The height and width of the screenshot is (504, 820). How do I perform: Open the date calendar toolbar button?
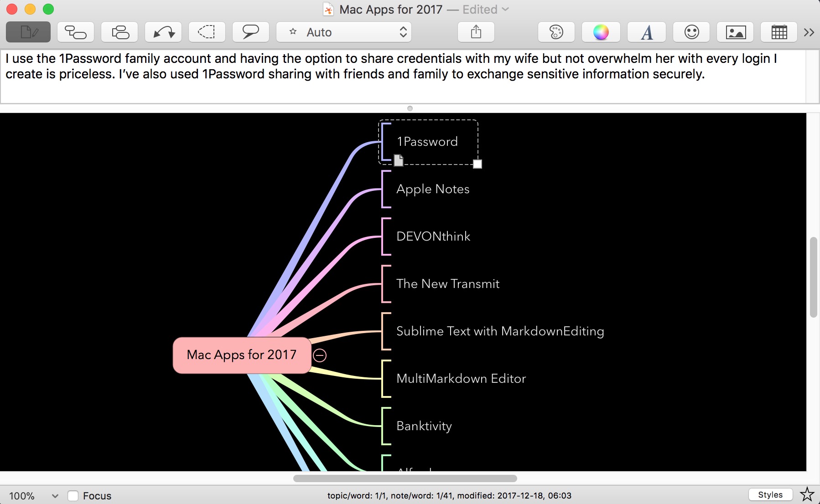[x=779, y=32]
